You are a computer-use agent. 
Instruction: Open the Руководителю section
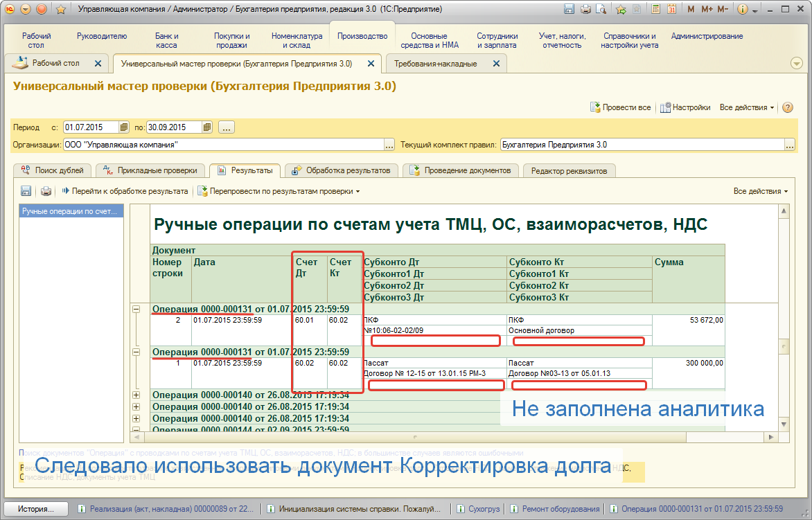coord(101,36)
